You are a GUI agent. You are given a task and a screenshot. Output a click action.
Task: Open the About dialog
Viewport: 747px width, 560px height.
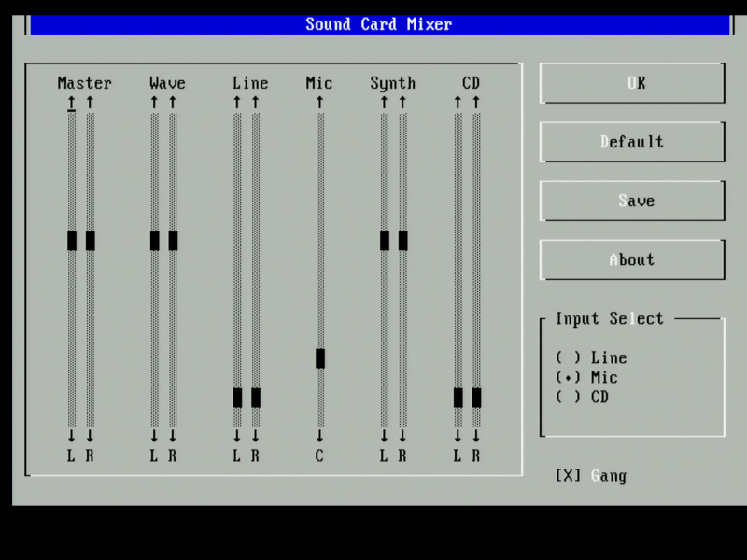632,259
